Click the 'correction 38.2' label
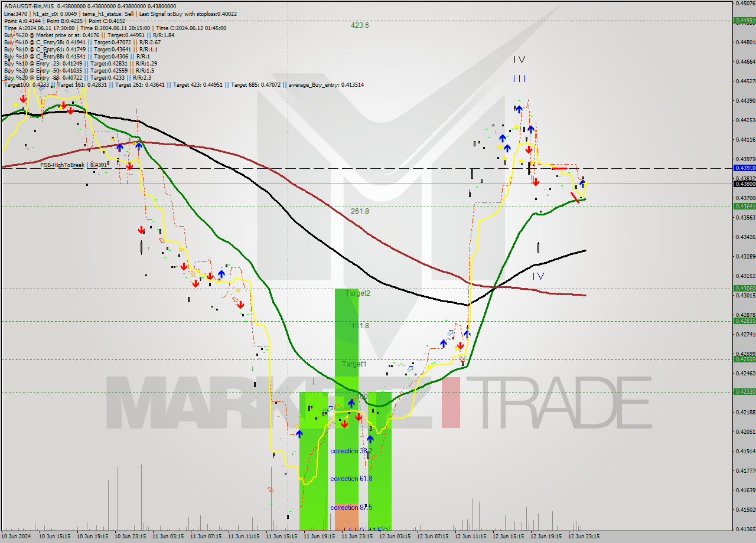Screen dimensions: 756x543 351,451
